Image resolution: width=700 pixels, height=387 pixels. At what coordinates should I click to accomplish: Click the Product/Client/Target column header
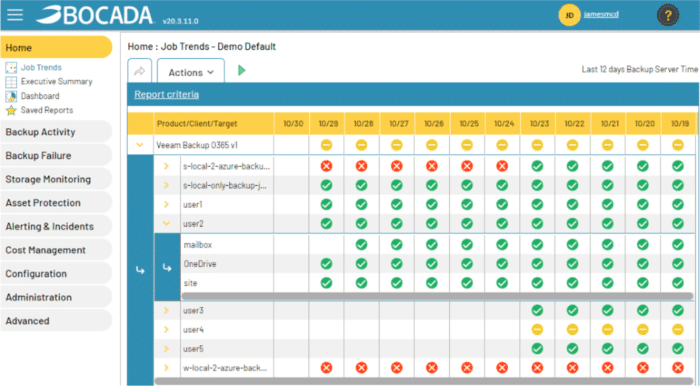point(213,124)
